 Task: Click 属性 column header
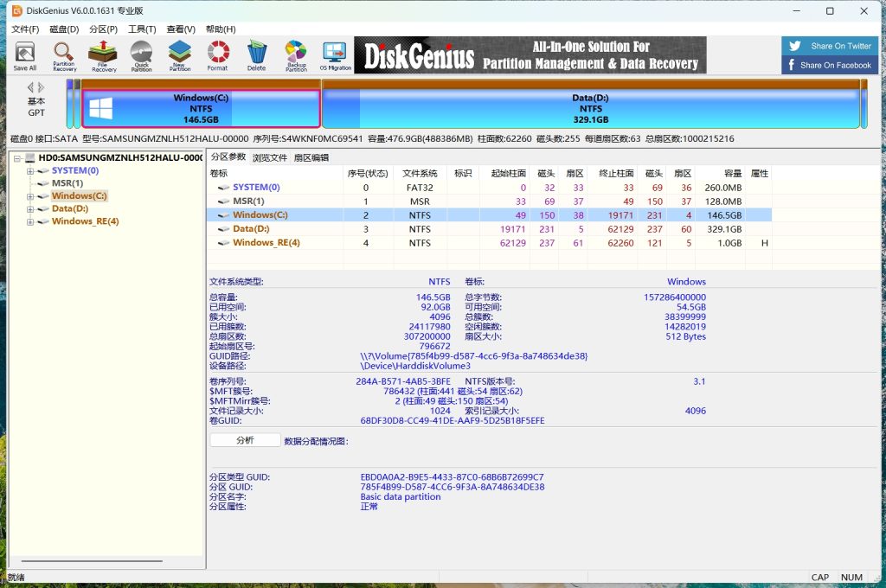click(x=759, y=174)
